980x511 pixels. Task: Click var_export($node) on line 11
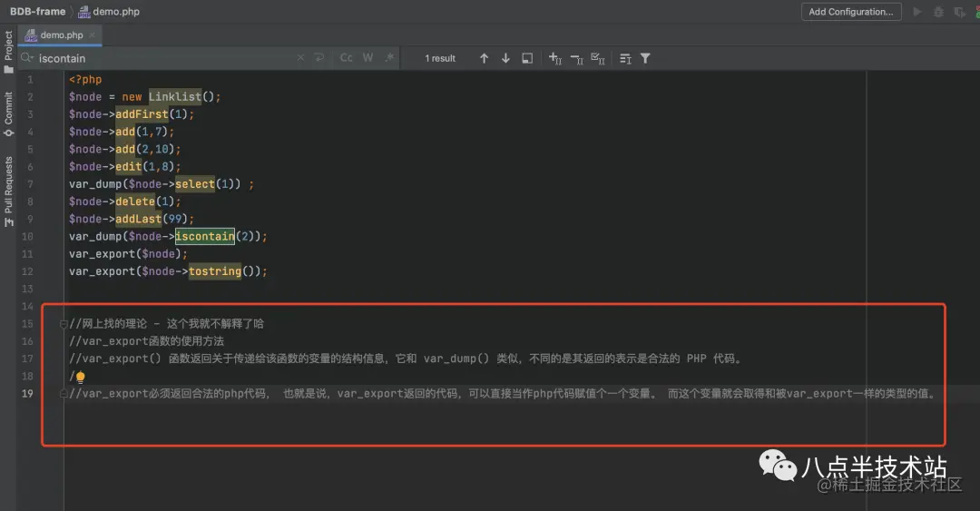(x=125, y=254)
